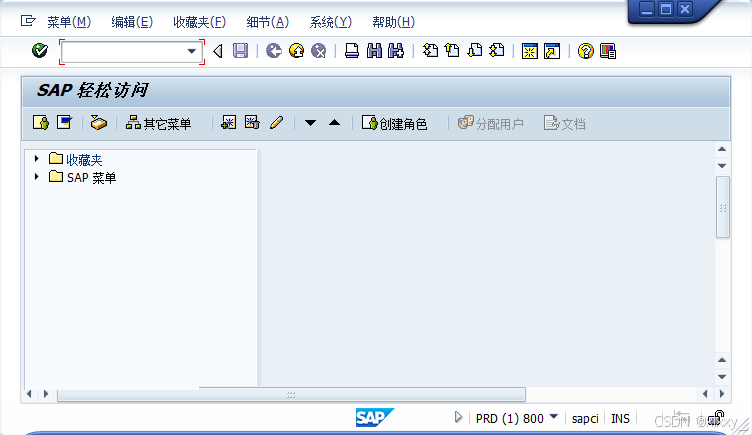Minimize the SAP window
Viewport: 752px width, 435px height.
click(x=647, y=9)
